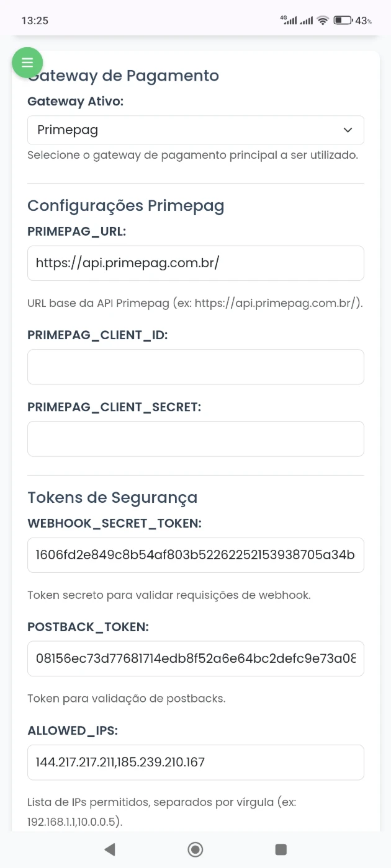Click the Gateway de Pagamento heading
Viewport: 391px width, 868px height.
[124, 76]
